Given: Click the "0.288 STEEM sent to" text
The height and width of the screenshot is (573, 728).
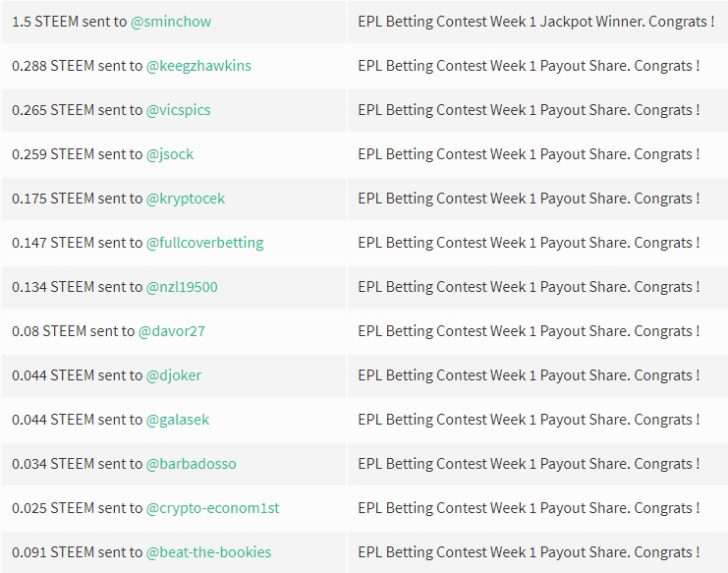Looking at the screenshot, I should 77,65.
